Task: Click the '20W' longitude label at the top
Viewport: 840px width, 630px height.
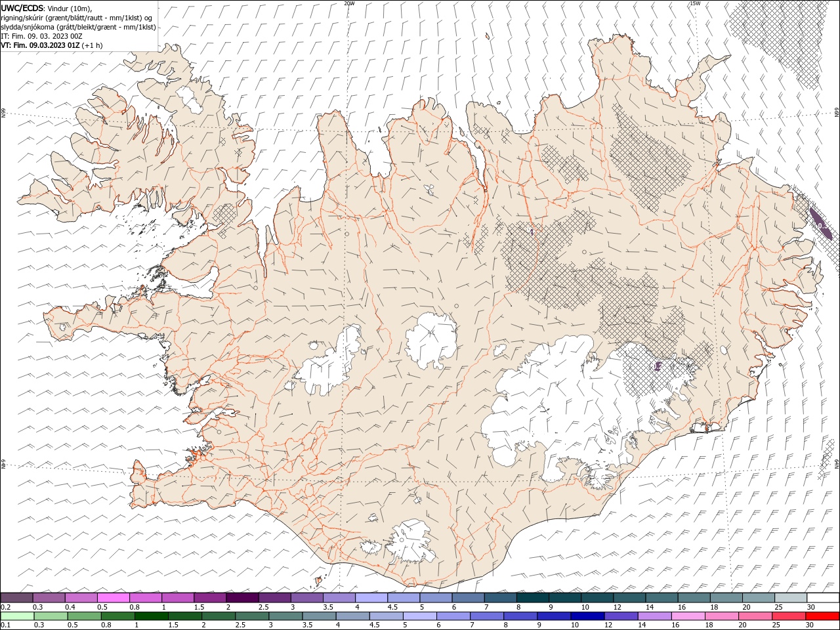Action: tap(349, 3)
